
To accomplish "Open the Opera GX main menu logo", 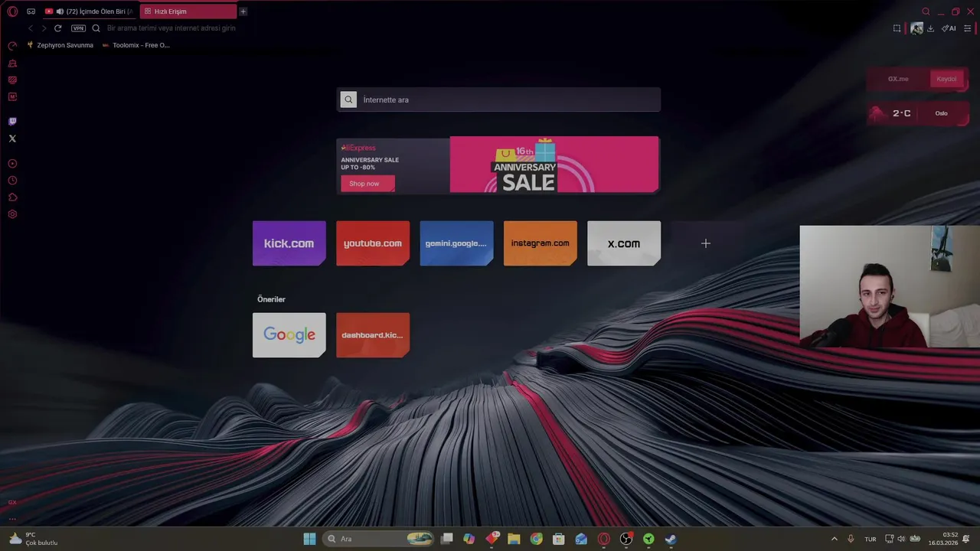I will [12, 11].
